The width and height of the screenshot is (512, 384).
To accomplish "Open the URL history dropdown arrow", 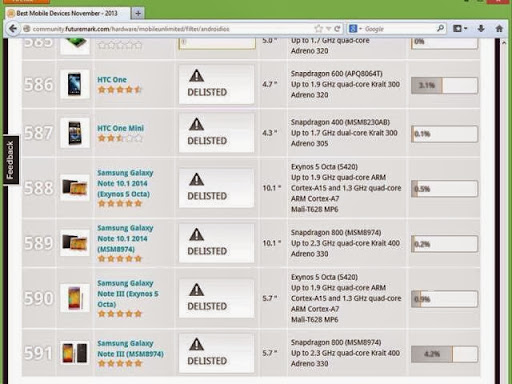I will point(328,29).
